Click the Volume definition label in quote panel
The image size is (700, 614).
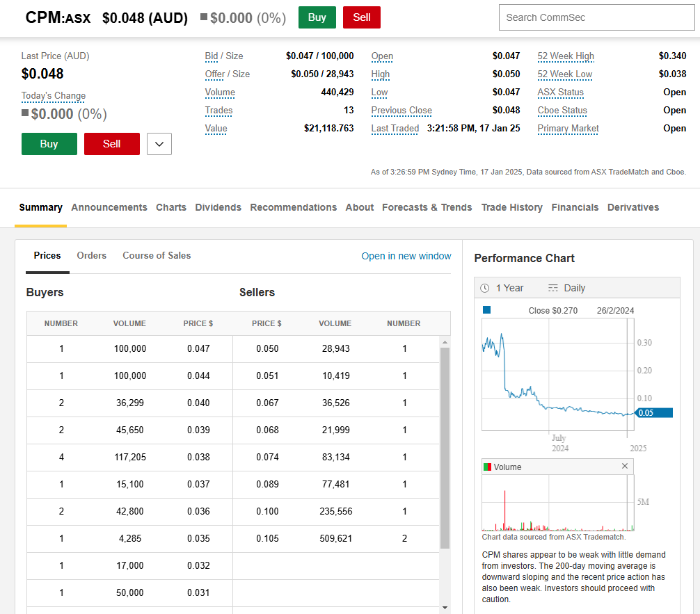tap(220, 92)
